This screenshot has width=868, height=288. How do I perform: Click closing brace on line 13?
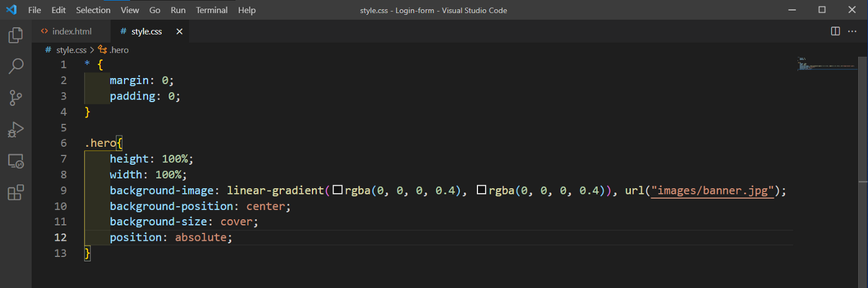pos(87,253)
